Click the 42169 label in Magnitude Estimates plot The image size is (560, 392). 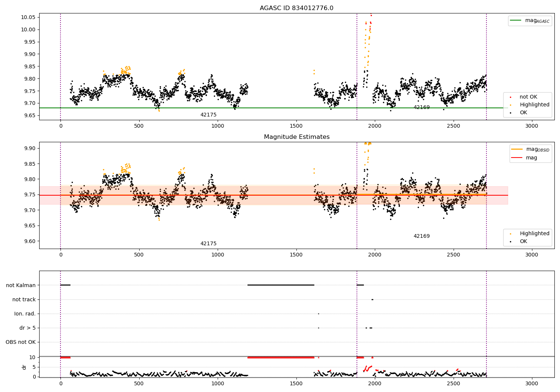pyautogui.click(x=421, y=236)
